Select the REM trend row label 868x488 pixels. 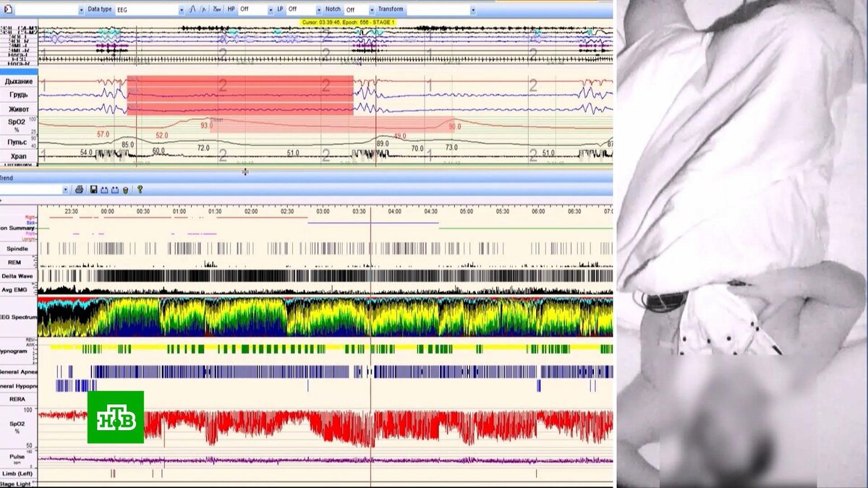14,262
